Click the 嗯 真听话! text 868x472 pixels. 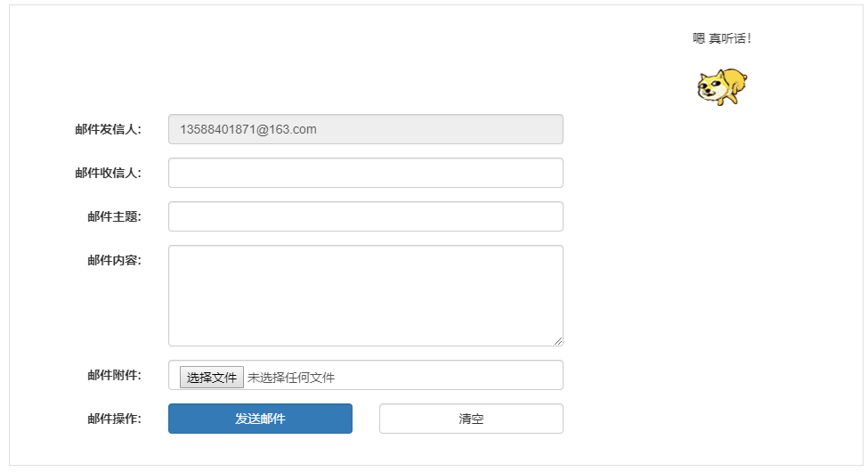tap(722, 38)
